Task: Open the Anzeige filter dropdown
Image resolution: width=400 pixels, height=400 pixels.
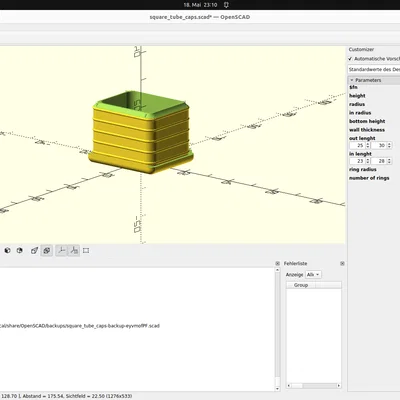Action: point(313,274)
